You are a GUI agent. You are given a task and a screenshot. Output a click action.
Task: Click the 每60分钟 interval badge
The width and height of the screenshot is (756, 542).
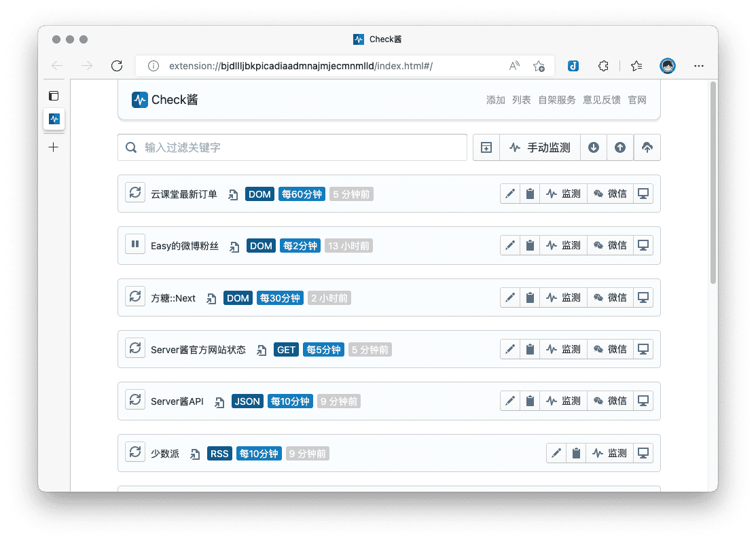pos(302,194)
